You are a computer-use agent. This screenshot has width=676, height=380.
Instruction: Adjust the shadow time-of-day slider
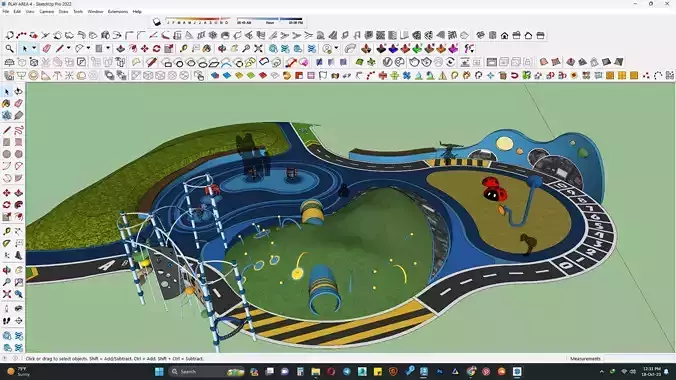[270, 21]
